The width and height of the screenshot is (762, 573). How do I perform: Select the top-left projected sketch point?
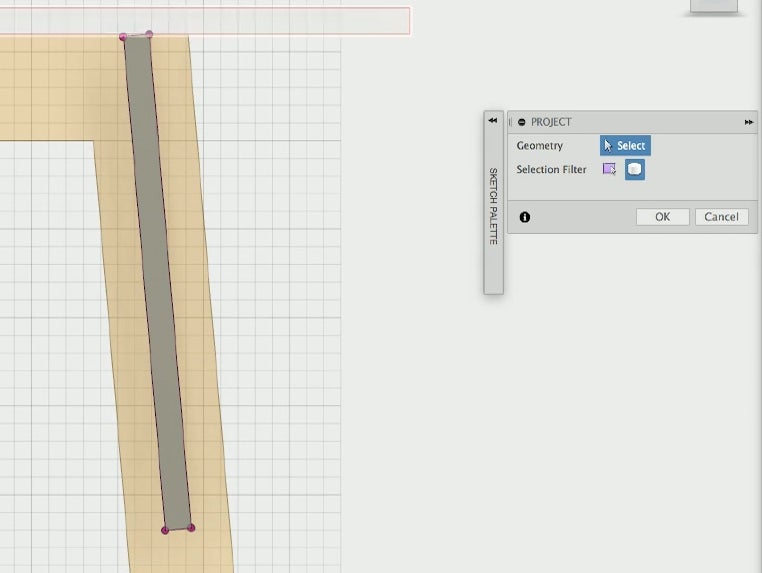pos(123,37)
